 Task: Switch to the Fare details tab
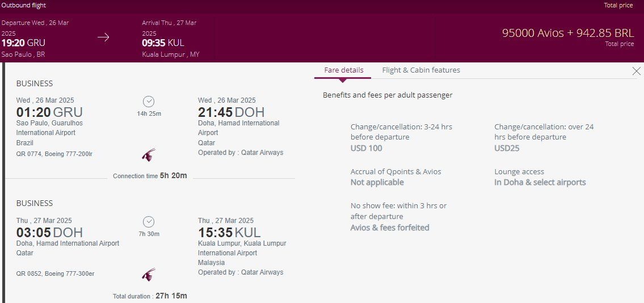(x=344, y=70)
